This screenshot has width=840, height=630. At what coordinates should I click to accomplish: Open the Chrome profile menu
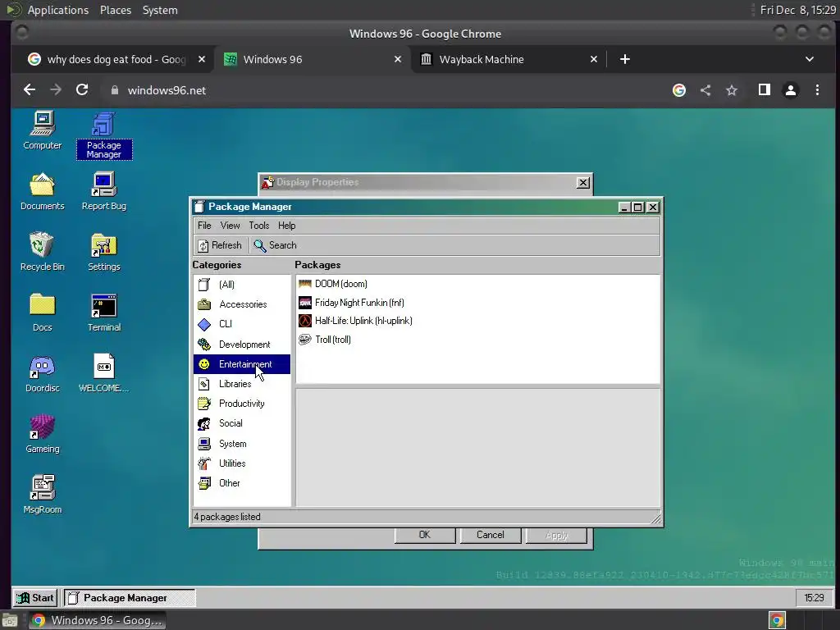pyautogui.click(x=791, y=90)
